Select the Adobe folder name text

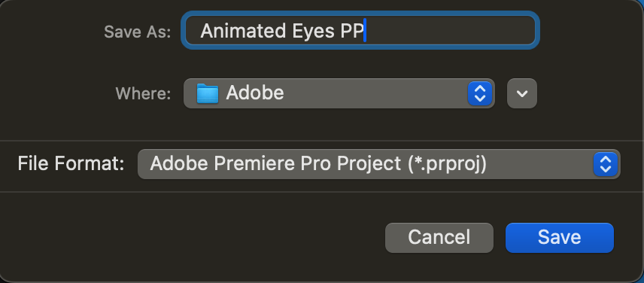pyautogui.click(x=255, y=93)
